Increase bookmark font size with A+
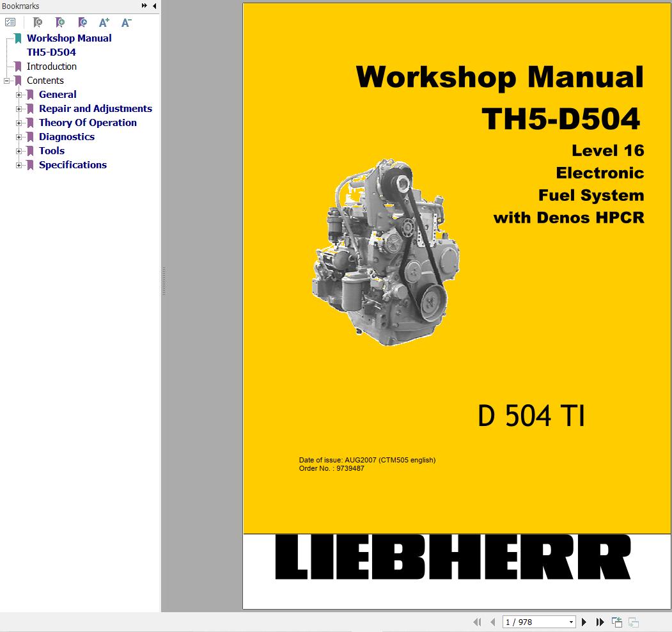The width and height of the screenshot is (672, 632). (104, 22)
